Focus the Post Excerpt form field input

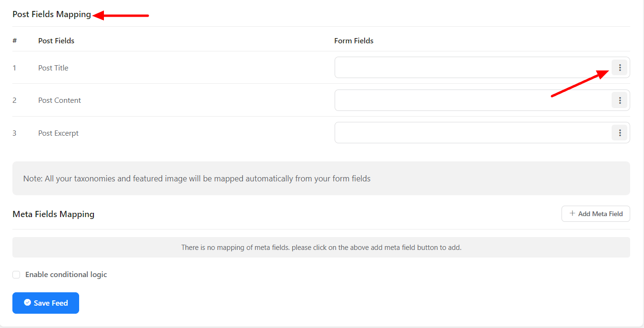[x=472, y=133]
